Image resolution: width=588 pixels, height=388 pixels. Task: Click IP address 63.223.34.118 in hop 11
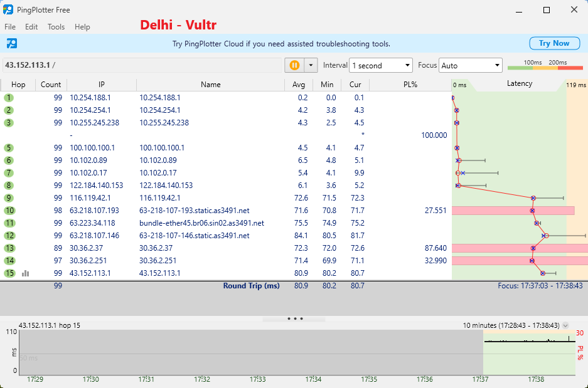click(92, 223)
